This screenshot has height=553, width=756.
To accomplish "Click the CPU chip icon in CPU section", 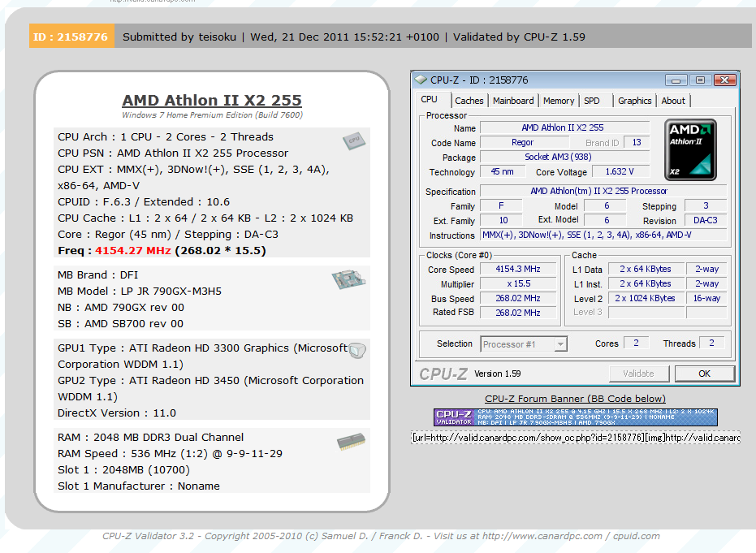I will point(354,140).
